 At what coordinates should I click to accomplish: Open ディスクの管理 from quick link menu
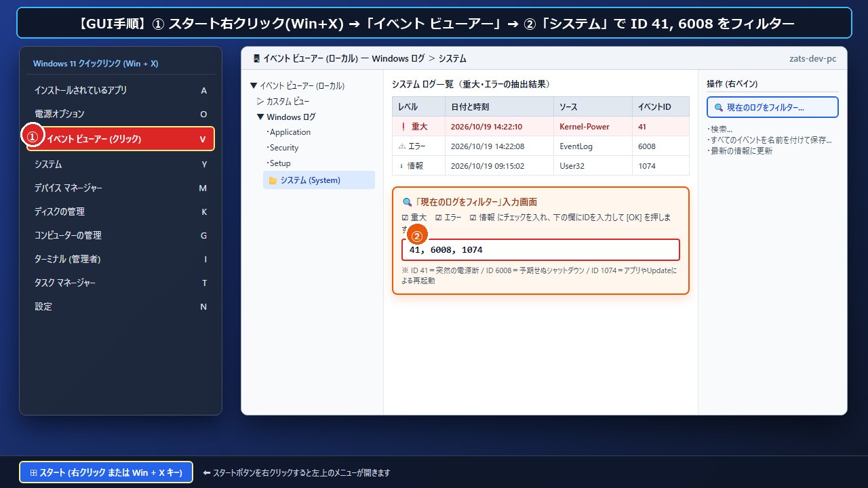(x=121, y=211)
